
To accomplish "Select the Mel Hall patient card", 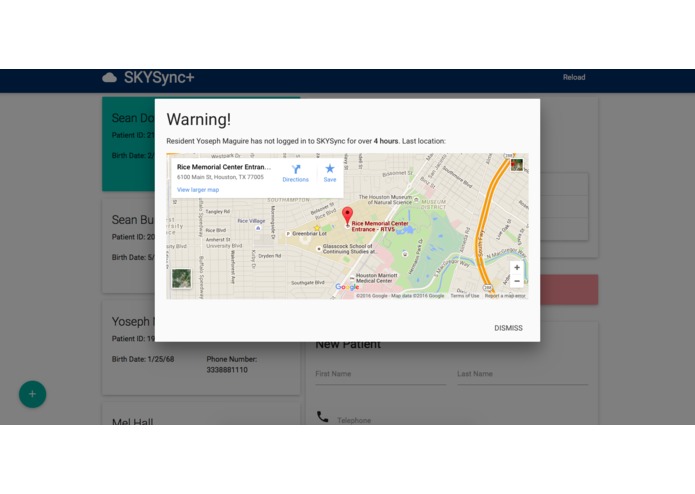I will pyautogui.click(x=201, y=414).
